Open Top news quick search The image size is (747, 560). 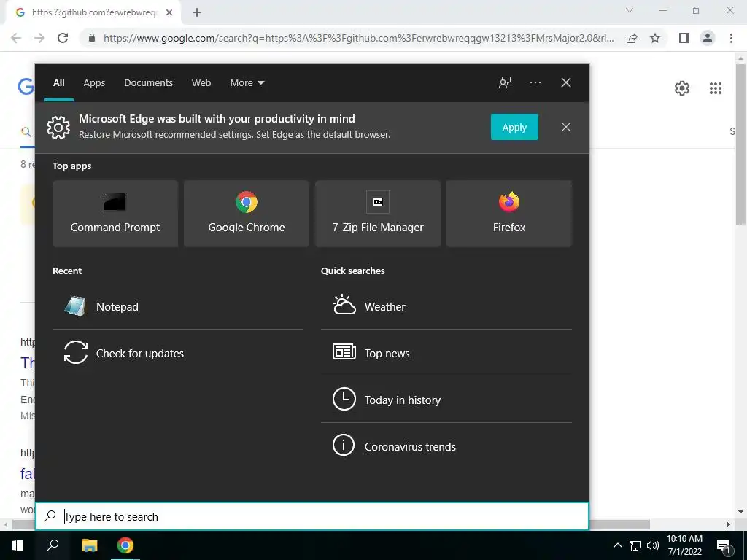pos(446,353)
